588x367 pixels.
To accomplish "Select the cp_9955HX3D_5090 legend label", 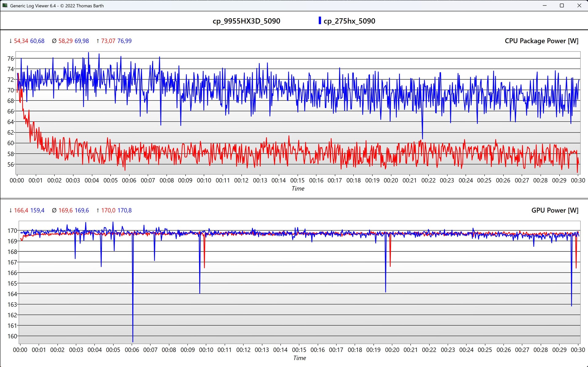I will click(x=246, y=21).
